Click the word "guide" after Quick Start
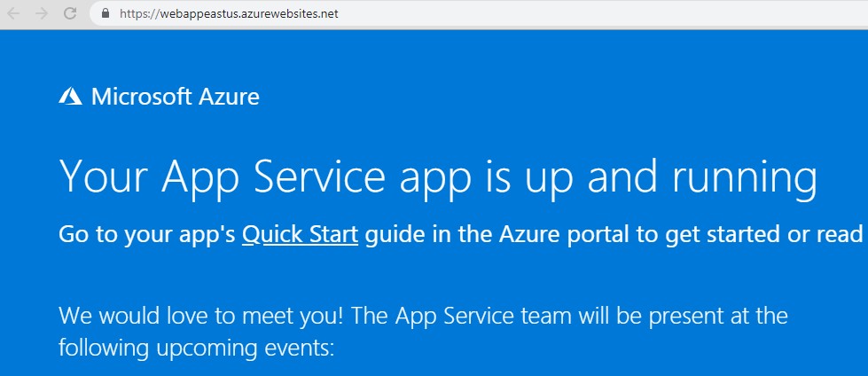 [x=395, y=235]
